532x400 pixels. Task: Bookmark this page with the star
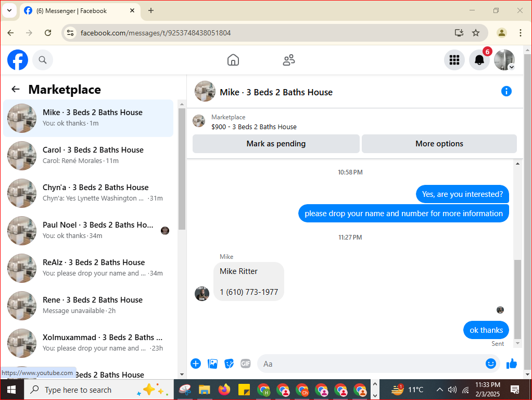coord(476,33)
